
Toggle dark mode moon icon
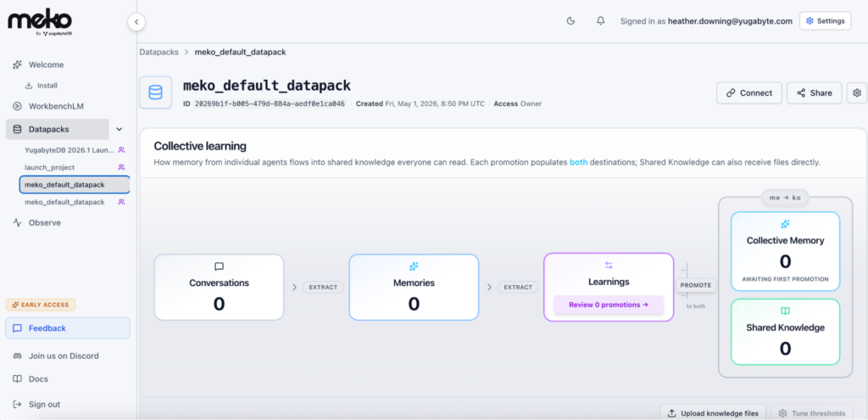pos(571,21)
